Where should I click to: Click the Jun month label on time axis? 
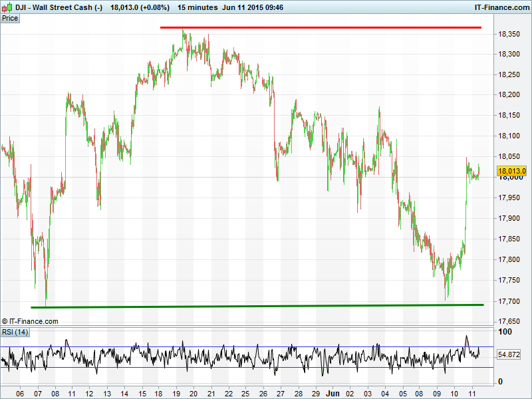[x=333, y=393]
